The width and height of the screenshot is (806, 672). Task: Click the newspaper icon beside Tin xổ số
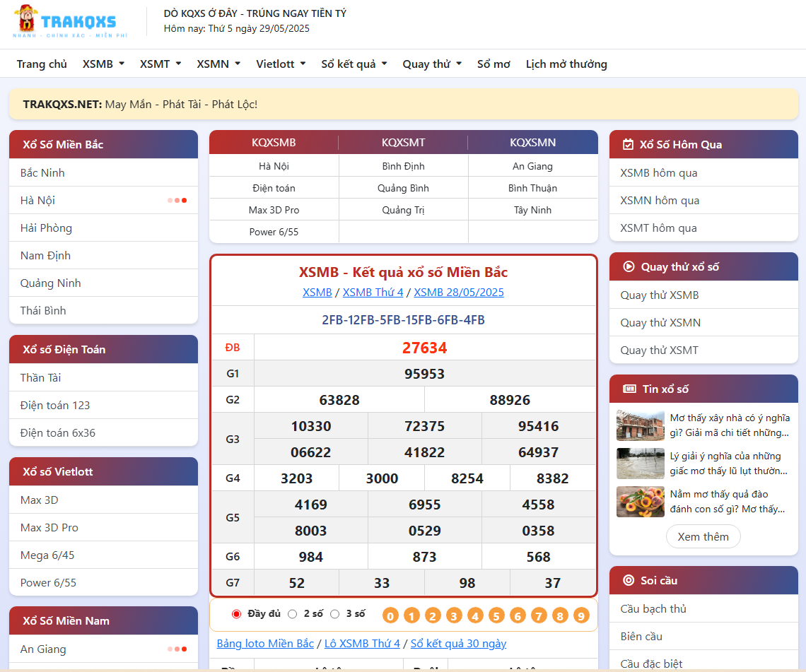coord(629,389)
